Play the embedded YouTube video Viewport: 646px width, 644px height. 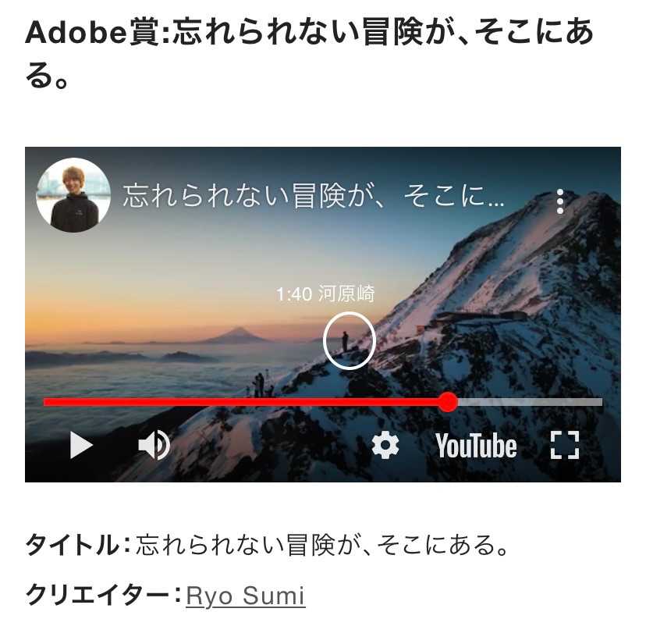81,445
